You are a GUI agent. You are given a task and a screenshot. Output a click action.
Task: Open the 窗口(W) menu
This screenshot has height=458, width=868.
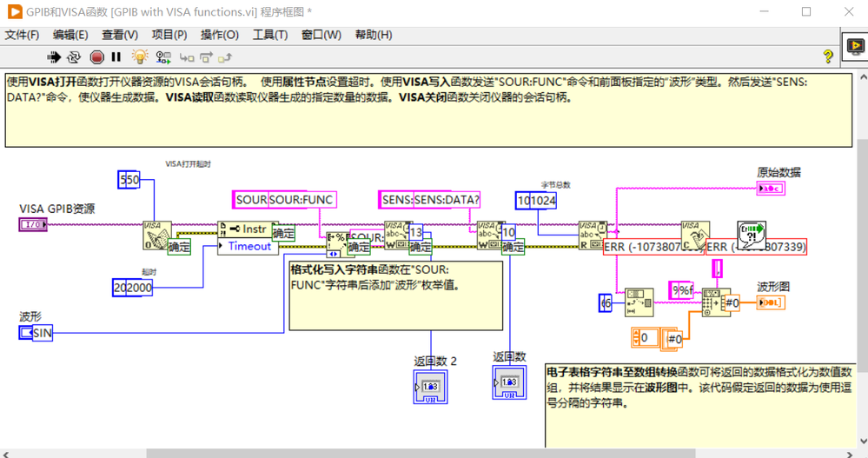pos(321,35)
